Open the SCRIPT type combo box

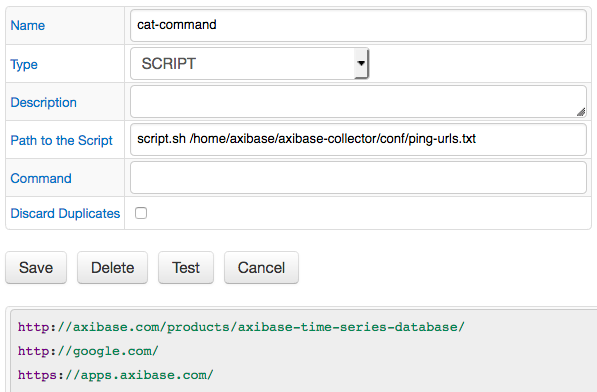[249, 63]
